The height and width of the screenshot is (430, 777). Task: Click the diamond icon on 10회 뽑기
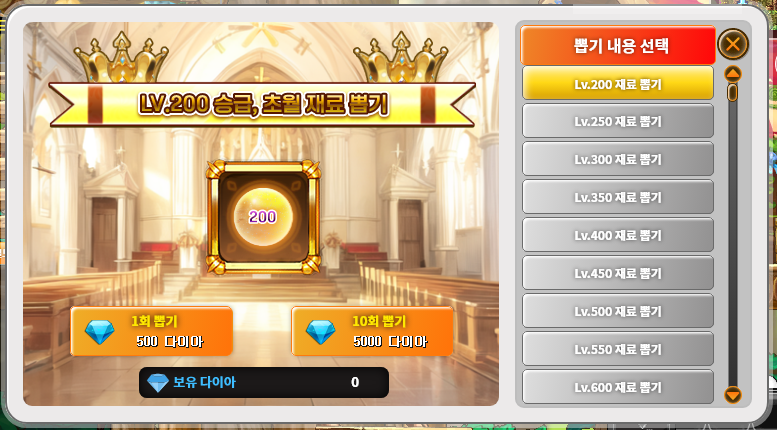tap(321, 332)
